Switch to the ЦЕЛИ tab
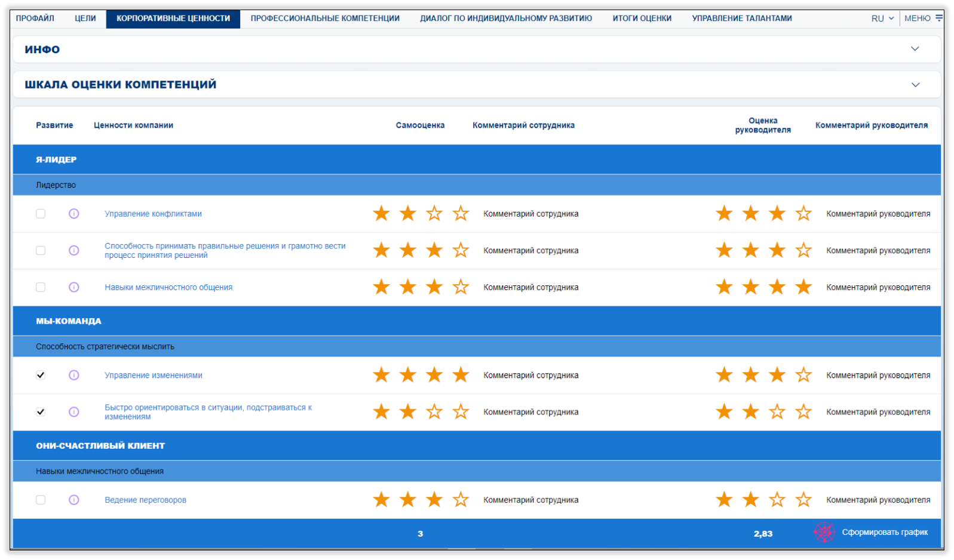 pyautogui.click(x=85, y=19)
